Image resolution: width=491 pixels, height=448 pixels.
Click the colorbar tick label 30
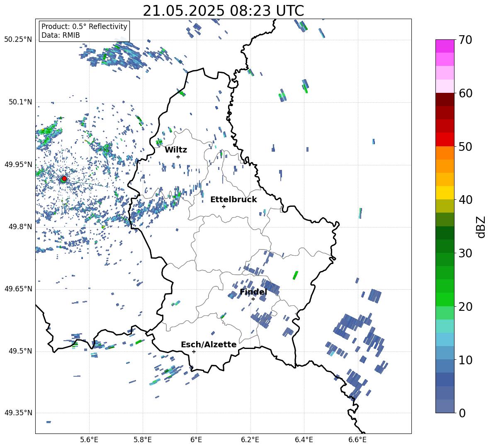(x=465, y=253)
